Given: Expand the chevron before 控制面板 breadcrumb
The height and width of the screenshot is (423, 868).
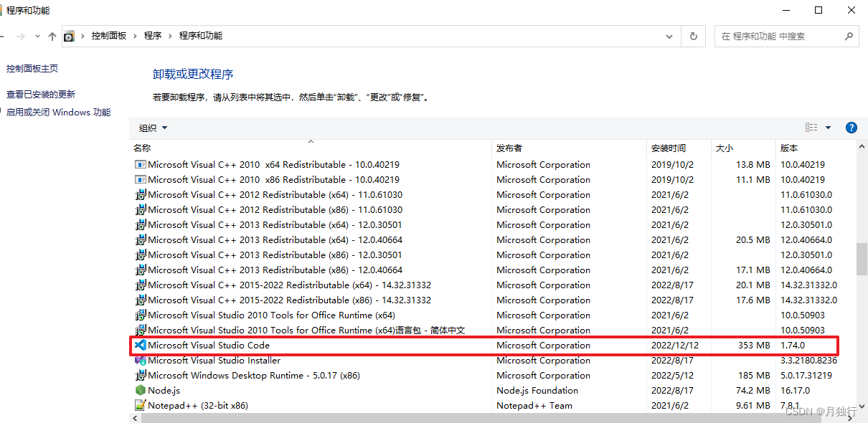Looking at the screenshot, I should point(83,36).
